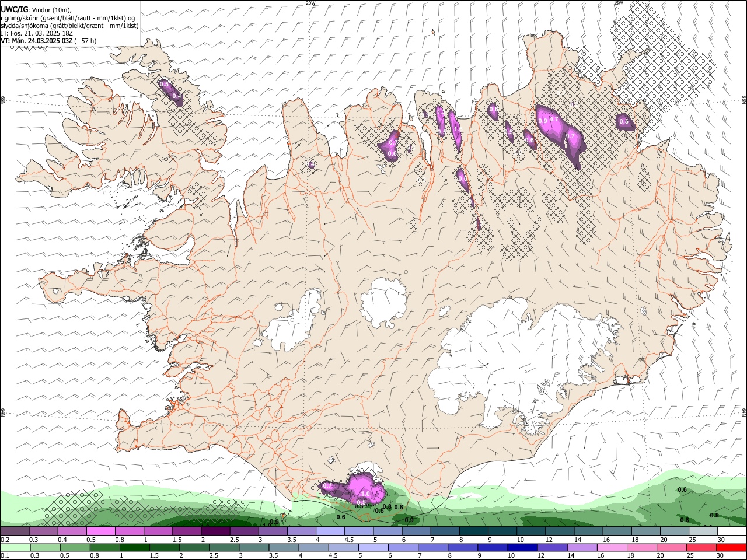Click the 'IT: Fös. 21. 03. 2025 18Z' line
The height and width of the screenshot is (560, 747).
click(x=37, y=33)
